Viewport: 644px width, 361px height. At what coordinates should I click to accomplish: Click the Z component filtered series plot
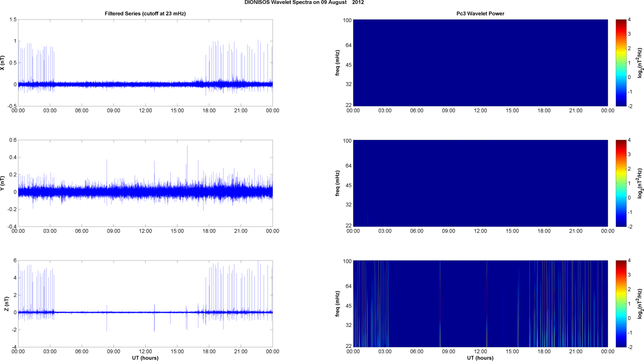145,304
